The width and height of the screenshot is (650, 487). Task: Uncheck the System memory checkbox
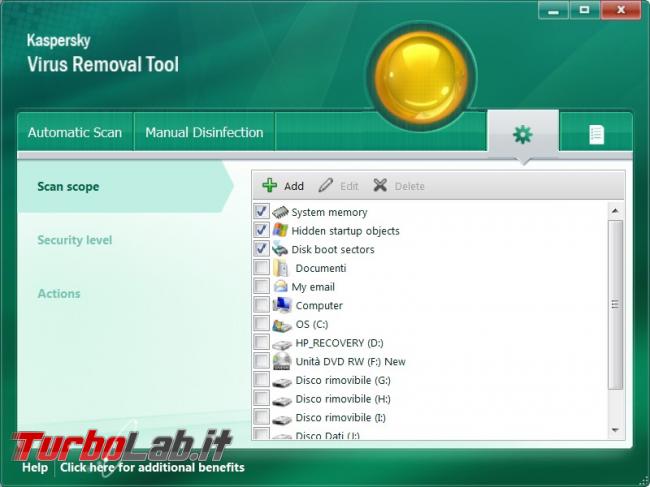261,211
